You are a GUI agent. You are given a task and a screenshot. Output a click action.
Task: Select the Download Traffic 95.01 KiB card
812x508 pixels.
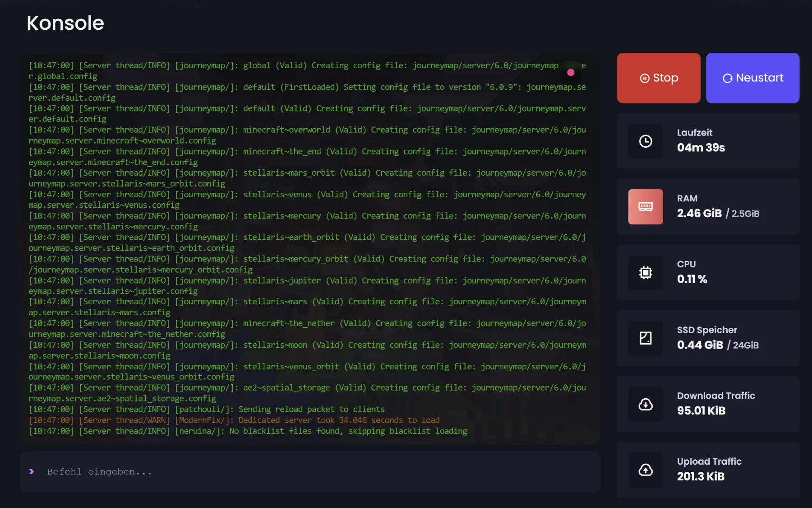coord(708,404)
